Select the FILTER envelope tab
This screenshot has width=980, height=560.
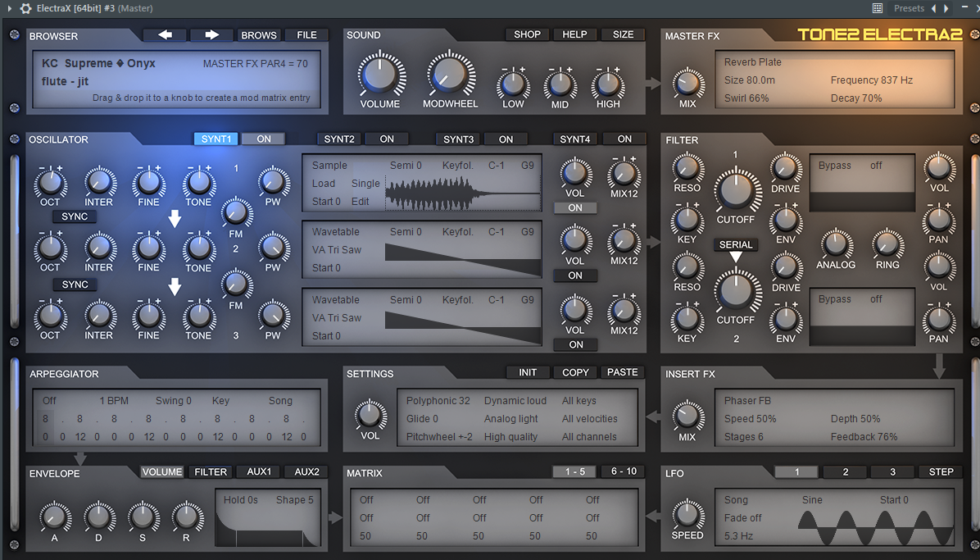tap(211, 471)
